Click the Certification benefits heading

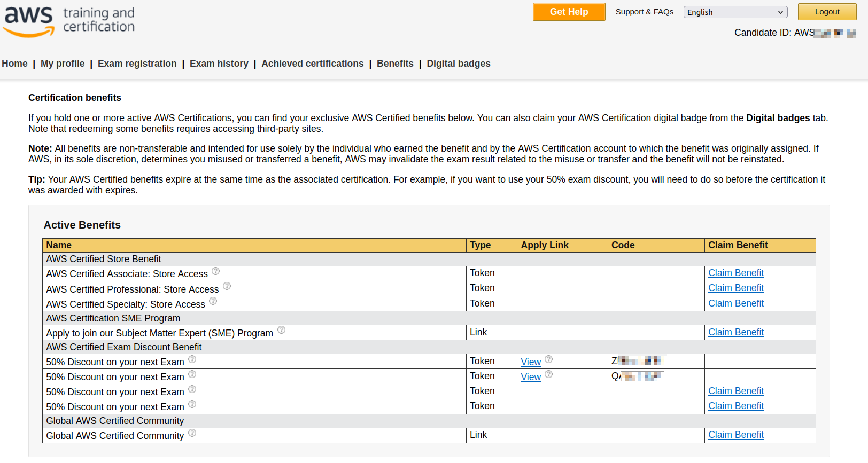75,98
